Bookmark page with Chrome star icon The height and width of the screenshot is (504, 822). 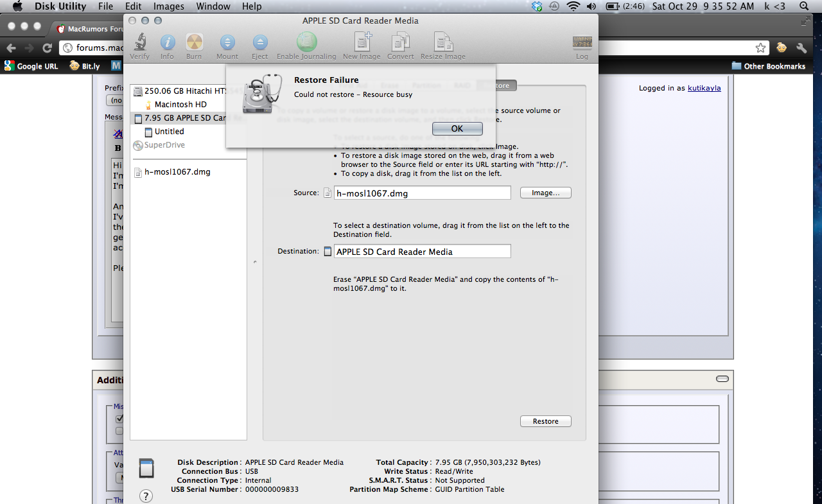click(761, 48)
